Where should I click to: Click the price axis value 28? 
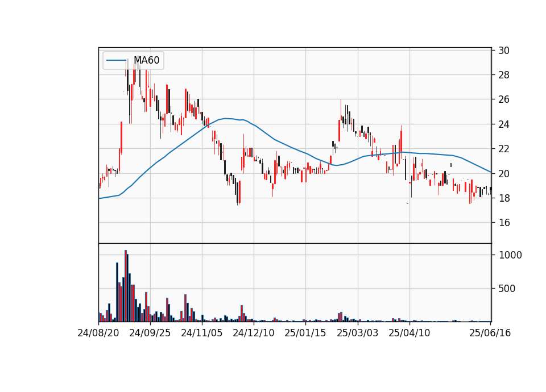click(x=504, y=75)
